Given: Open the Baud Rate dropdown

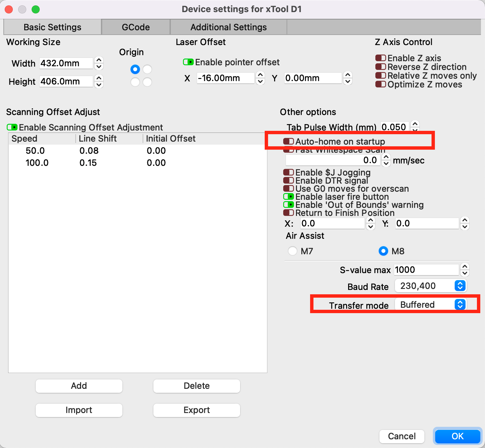Looking at the screenshot, I should (x=431, y=286).
